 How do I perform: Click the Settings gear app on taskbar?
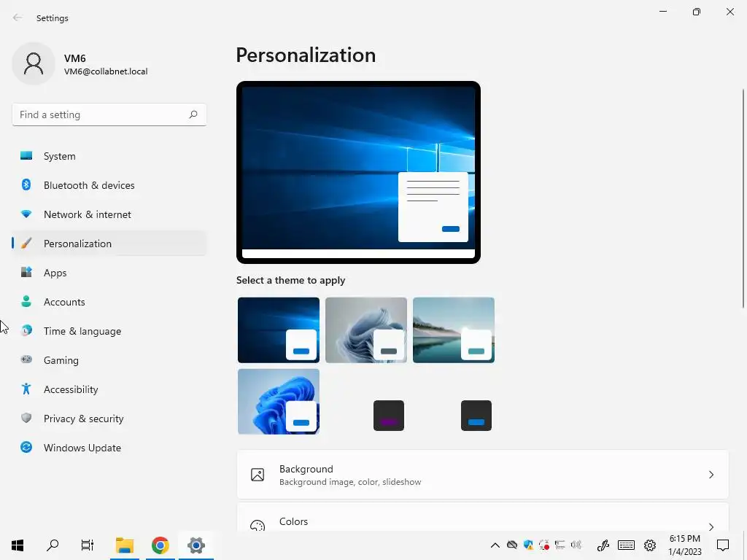click(x=196, y=545)
